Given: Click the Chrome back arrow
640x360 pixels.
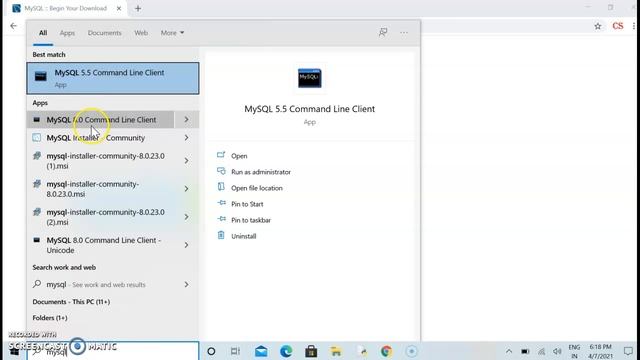Looking at the screenshot, I should tap(13, 26).
